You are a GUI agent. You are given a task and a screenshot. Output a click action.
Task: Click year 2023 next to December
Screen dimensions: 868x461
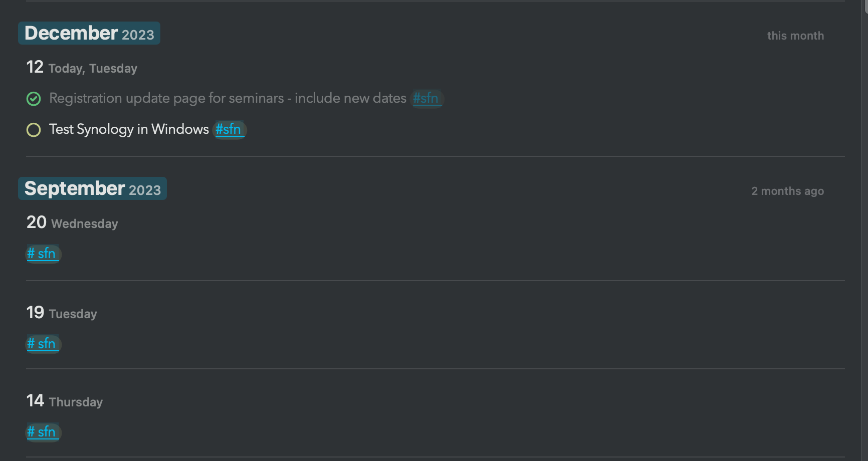(138, 35)
